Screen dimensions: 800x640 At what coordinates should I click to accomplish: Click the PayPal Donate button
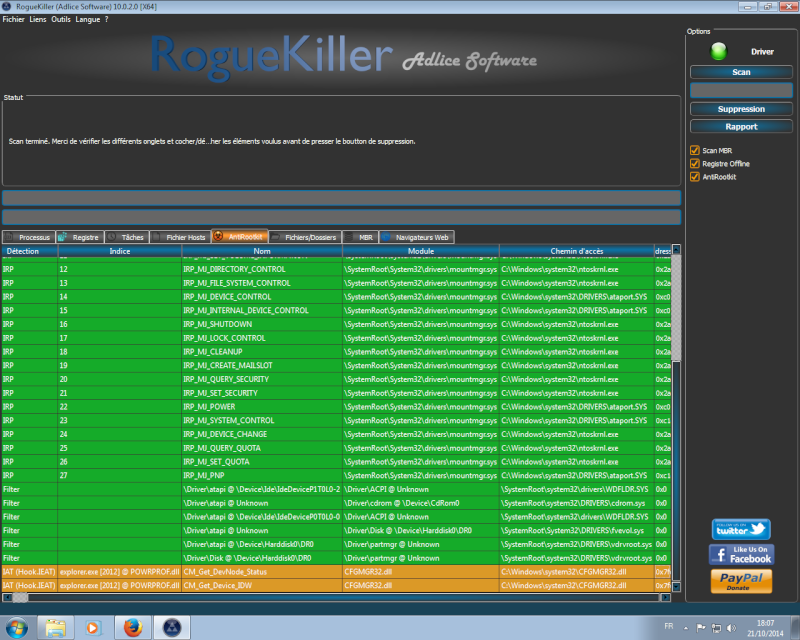point(741,581)
